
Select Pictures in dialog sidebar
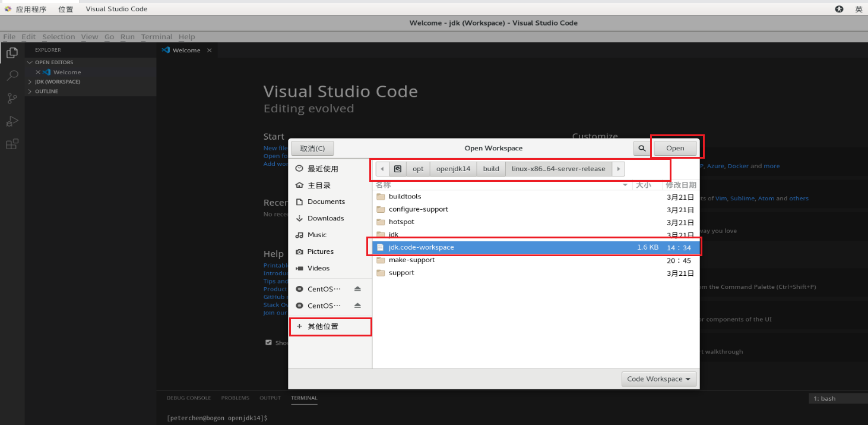[330, 251]
